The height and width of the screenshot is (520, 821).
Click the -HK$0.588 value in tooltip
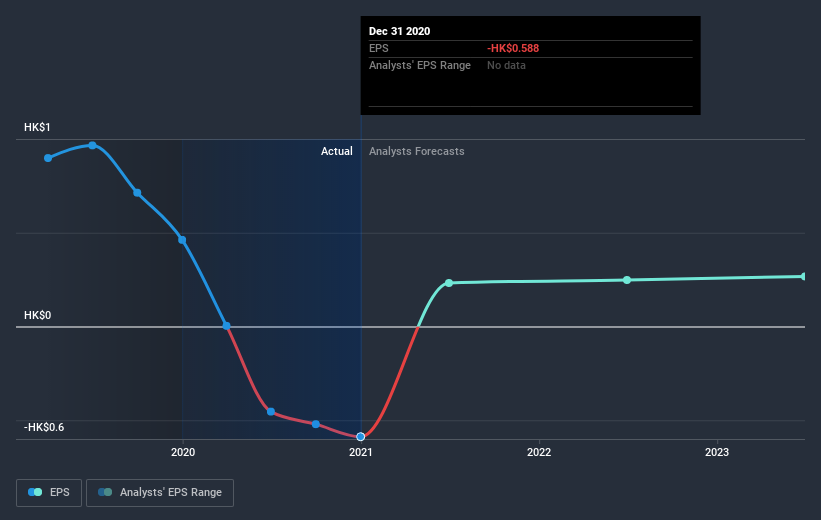point(513,48)
